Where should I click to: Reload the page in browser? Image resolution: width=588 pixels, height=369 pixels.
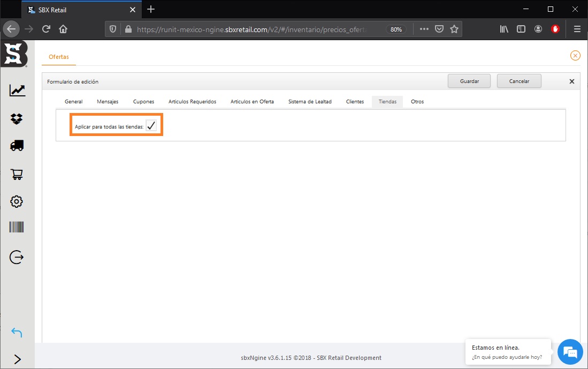tap(46, 29)
